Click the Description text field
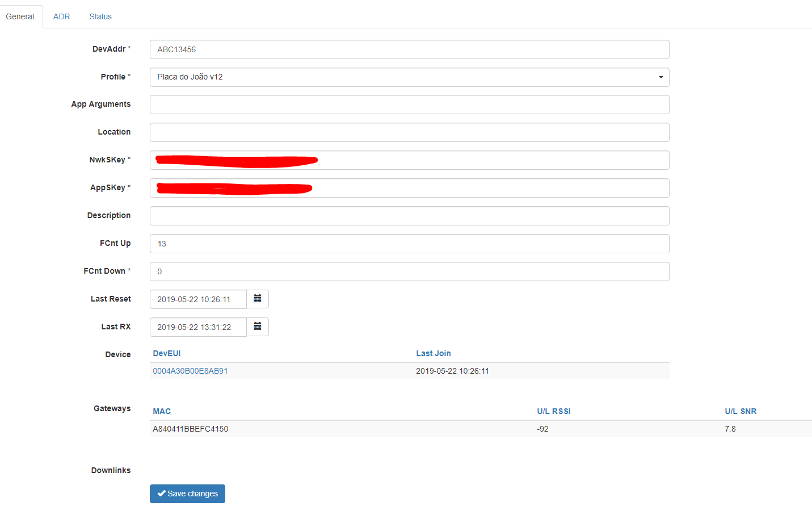 point(409,215)
